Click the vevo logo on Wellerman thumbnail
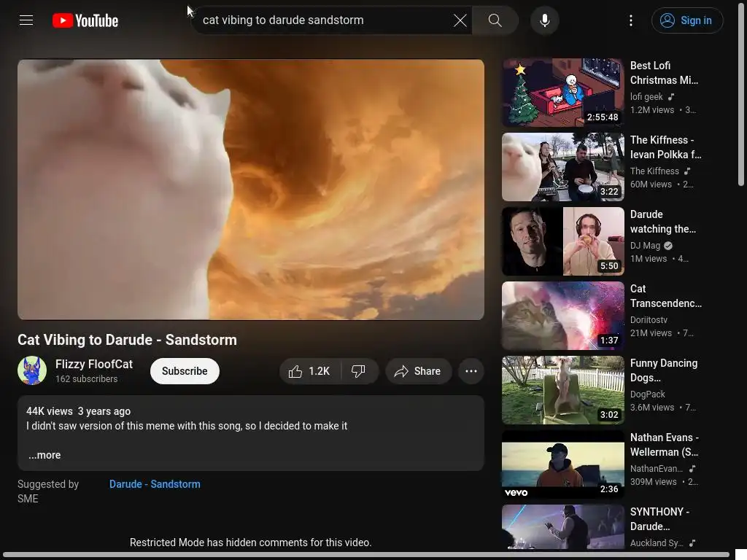Image resolution: width=747 pixels, height=560 pixels. tap(516, 492)
